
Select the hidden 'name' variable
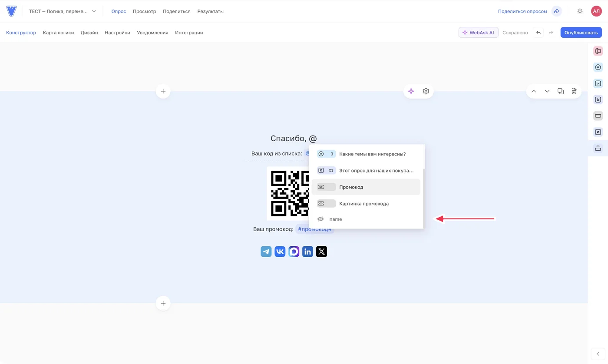[366, 219]
